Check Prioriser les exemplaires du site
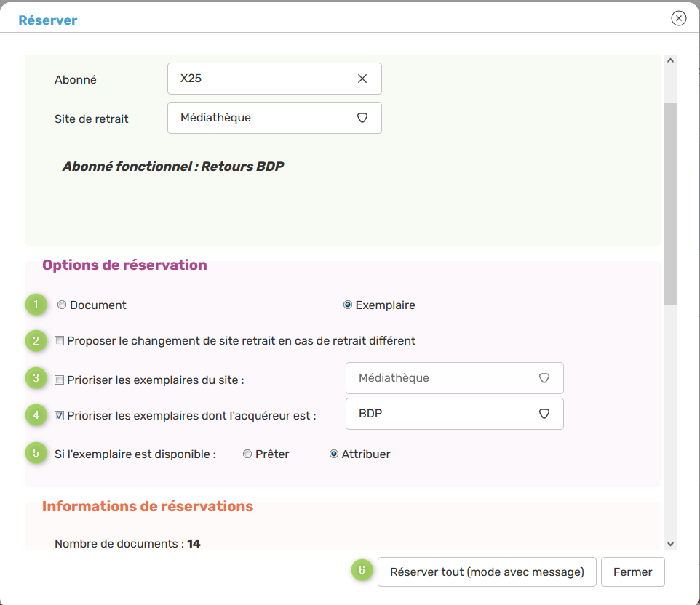Image resolution: width=700 pixels, height=605 pixels. point(60,379)
